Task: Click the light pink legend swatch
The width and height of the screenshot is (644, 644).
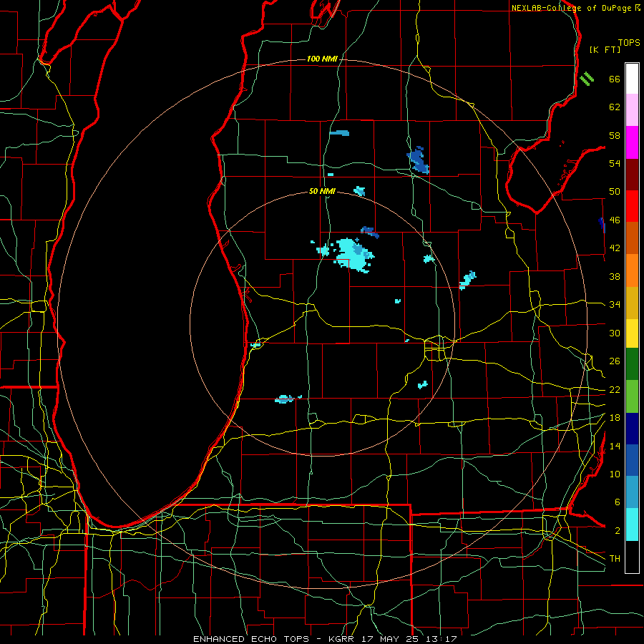Action: point(632,110)
